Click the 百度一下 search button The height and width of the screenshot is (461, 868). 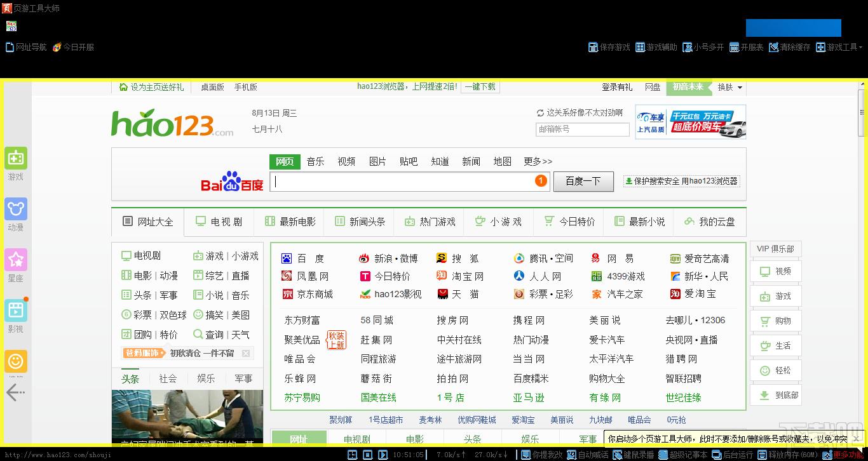583,181
